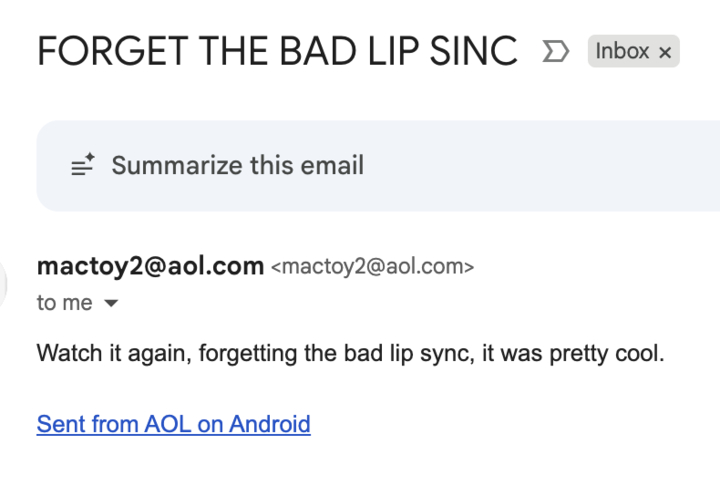This screenshot has height=496, width=720.
Task: Click the Inbox label chip text
Action: (x=622, y=51)
